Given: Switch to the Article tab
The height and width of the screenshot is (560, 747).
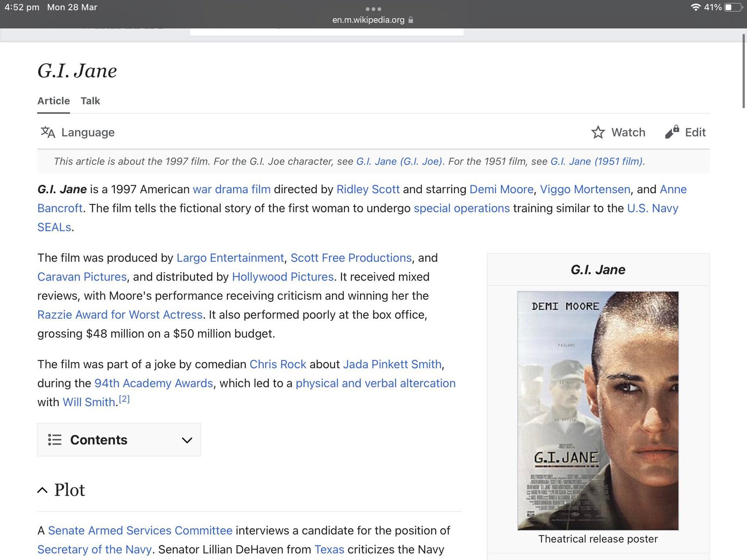Looking at the screenshot, I should (54, 101).
